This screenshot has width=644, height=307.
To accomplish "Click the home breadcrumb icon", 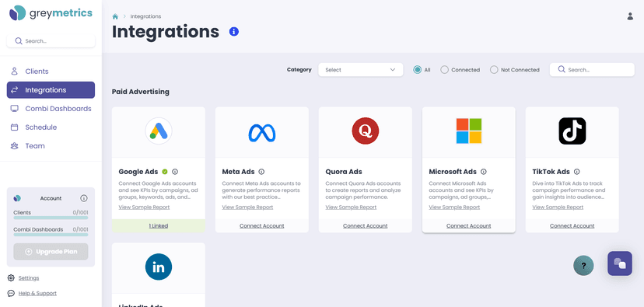I will [115, 16].
